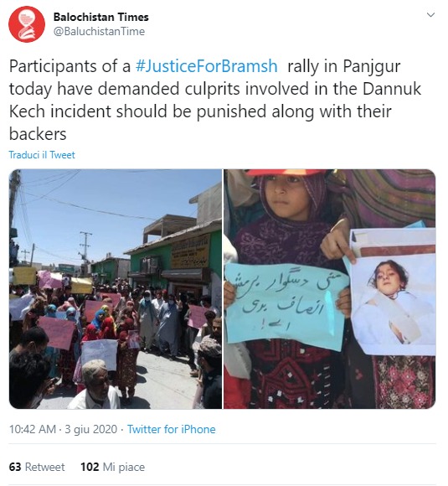Open the Balochistan Times profile avatar
The image size is (448, 486).
tap(27, 24)
